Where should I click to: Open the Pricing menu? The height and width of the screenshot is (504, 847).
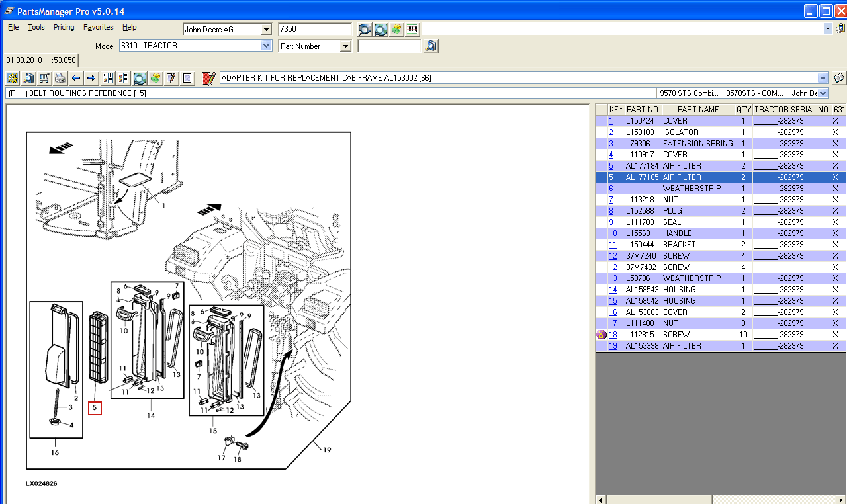(x=64, y=27)
